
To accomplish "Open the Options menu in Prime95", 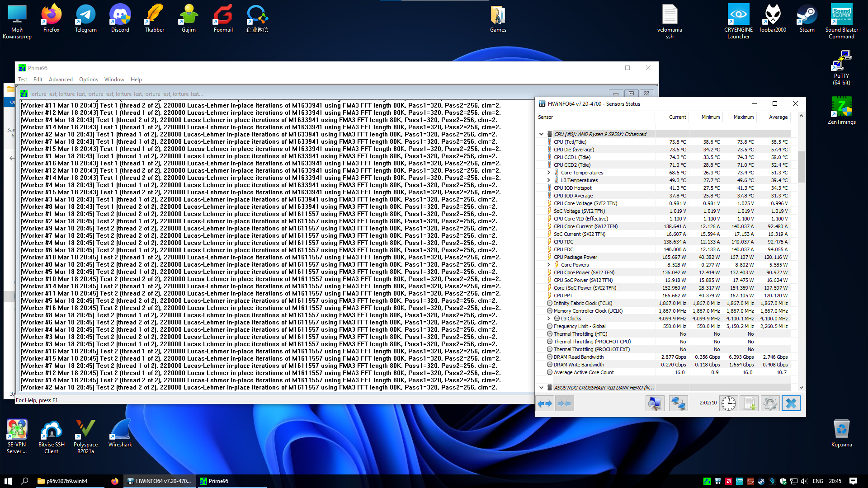I will click(x=89, y=80).
